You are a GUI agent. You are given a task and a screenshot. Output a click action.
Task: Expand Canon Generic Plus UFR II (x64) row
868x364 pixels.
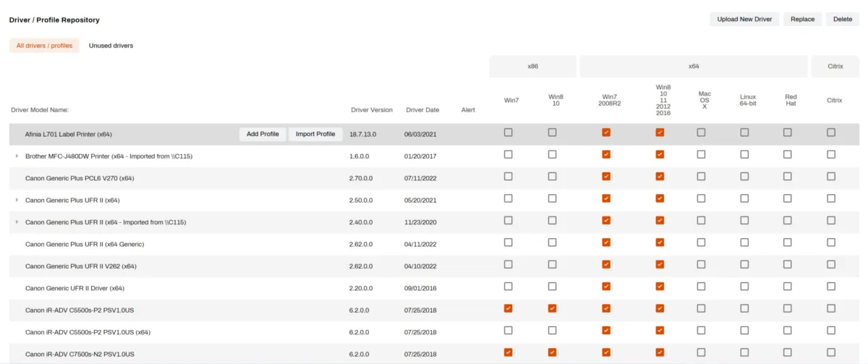(17, 200)
